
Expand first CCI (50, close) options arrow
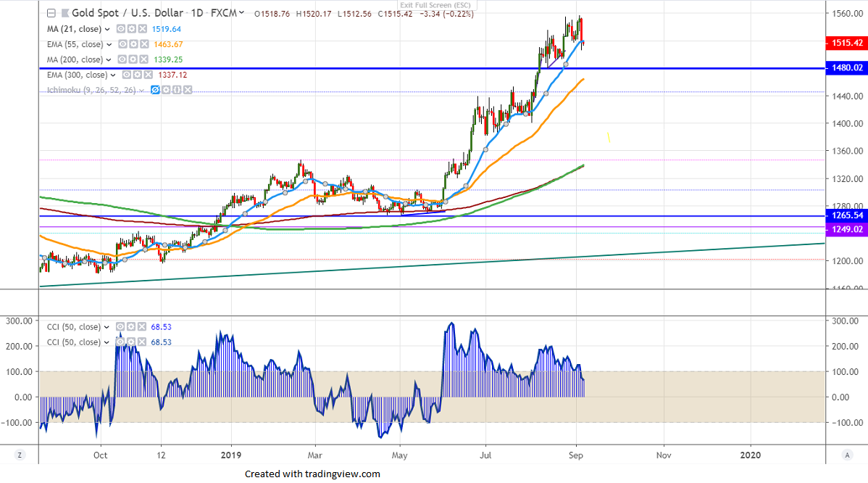tap(107, 327)
